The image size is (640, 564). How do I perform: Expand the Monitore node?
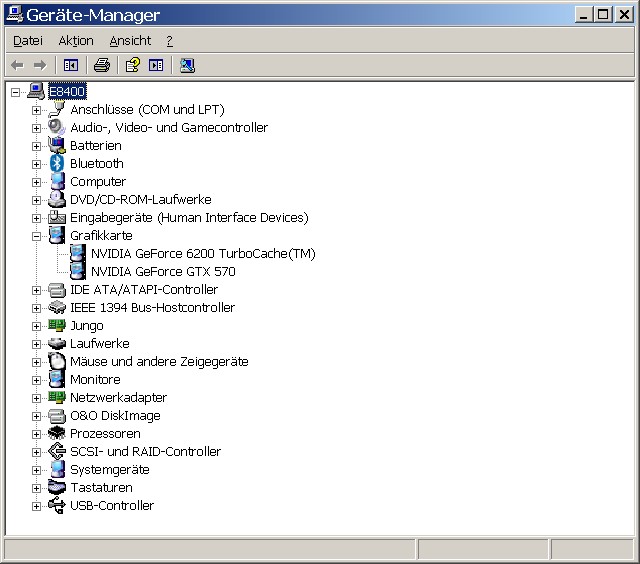[x=36, y=380]
